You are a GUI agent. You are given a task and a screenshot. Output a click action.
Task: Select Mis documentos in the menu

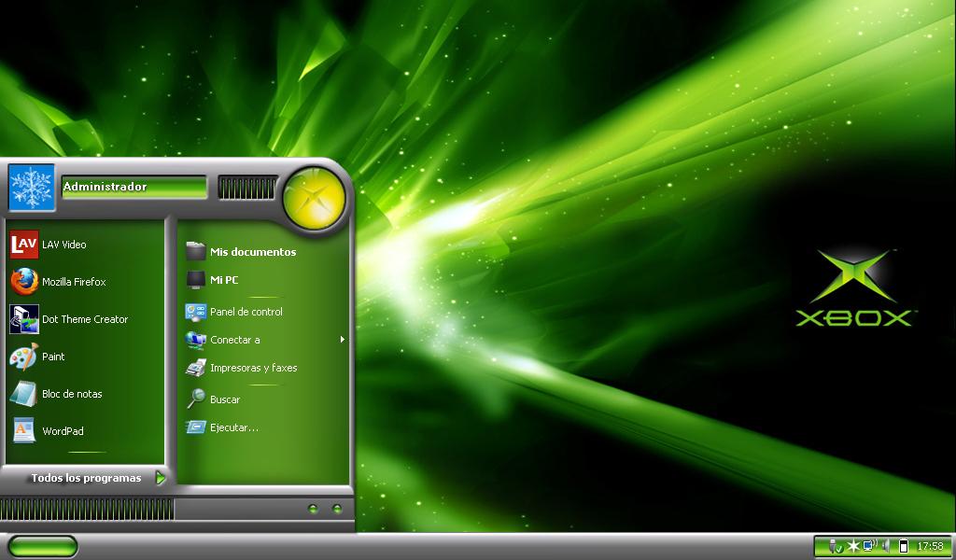click(254, 252)
